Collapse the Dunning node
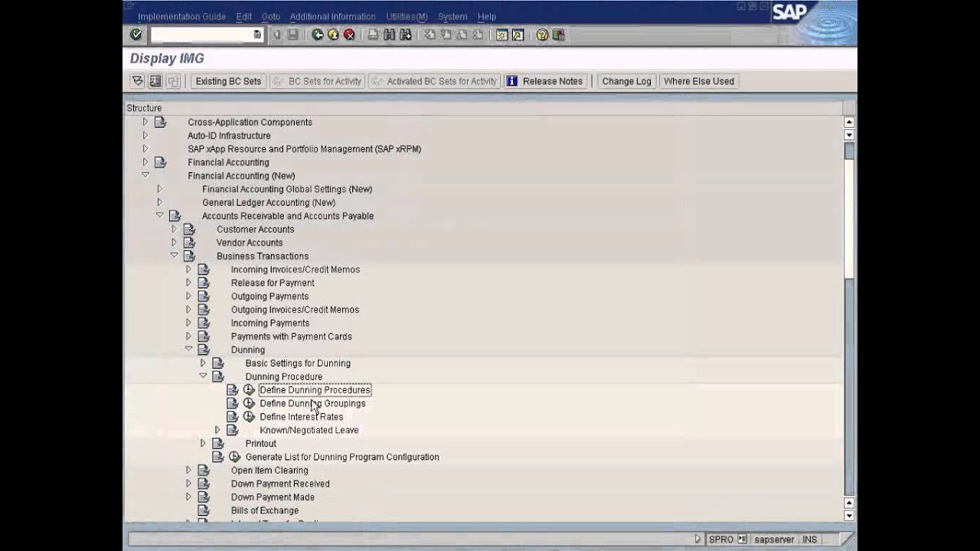The width and height of the screenshot is (980, 551). [x=188, y=350]
